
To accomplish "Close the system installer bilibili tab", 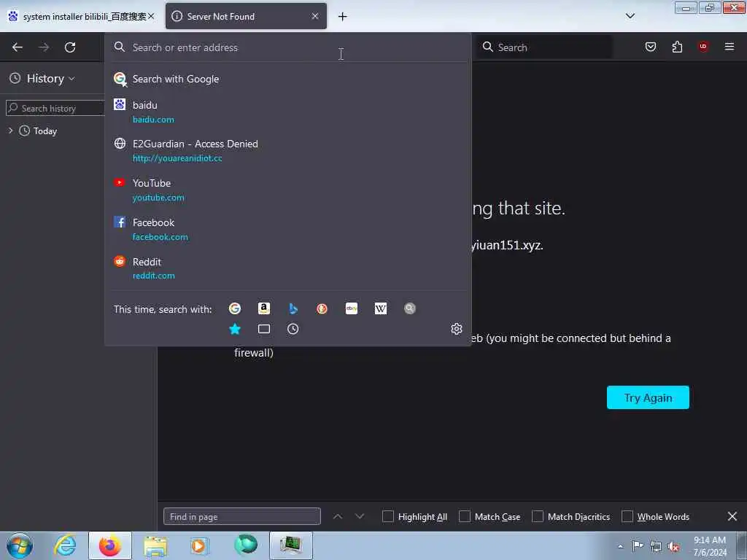I will pyautogui.click(x=151, y=16).
